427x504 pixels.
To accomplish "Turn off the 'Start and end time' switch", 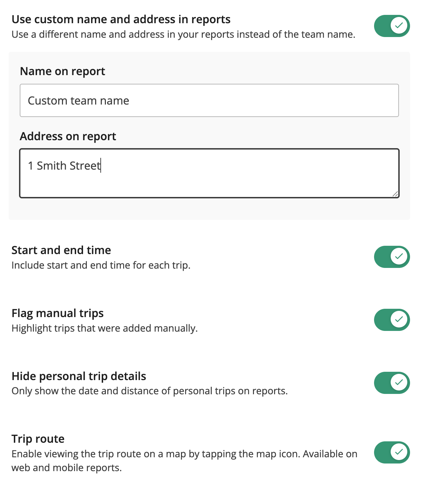I will pos(391,257).
